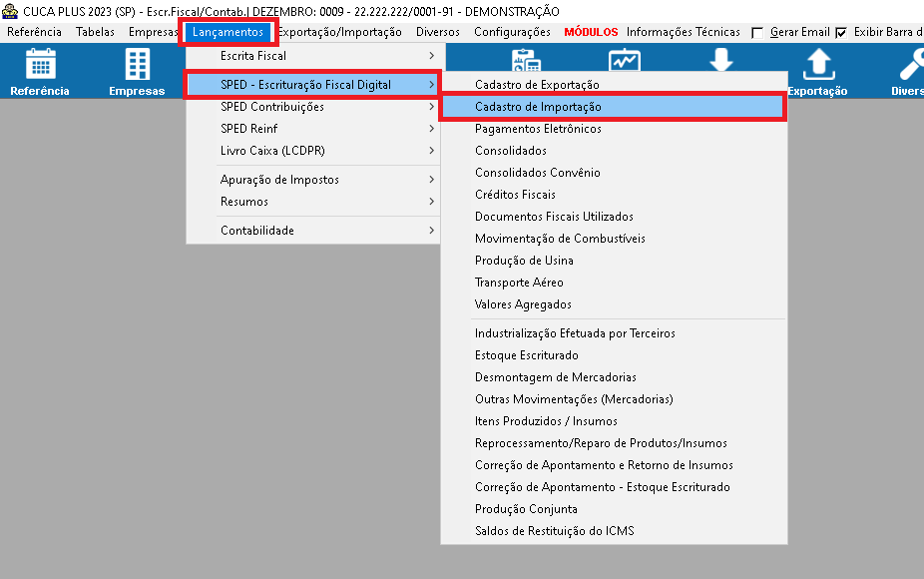
Task: Click the red MÓDULOS menu
Action: coord(591,32)
